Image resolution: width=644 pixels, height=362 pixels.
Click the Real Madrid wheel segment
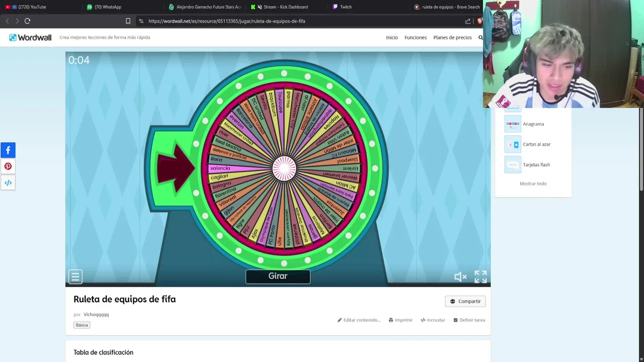(x=228, y=145)
